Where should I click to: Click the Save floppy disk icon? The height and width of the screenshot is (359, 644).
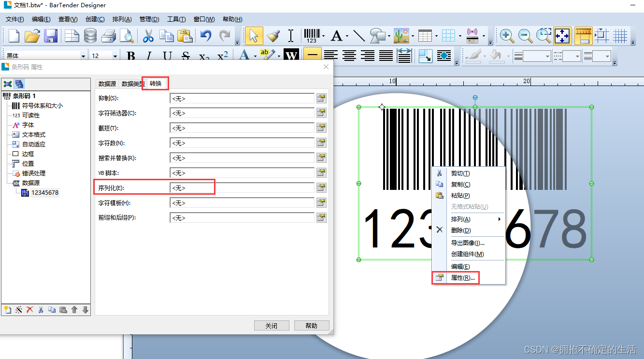51,36
